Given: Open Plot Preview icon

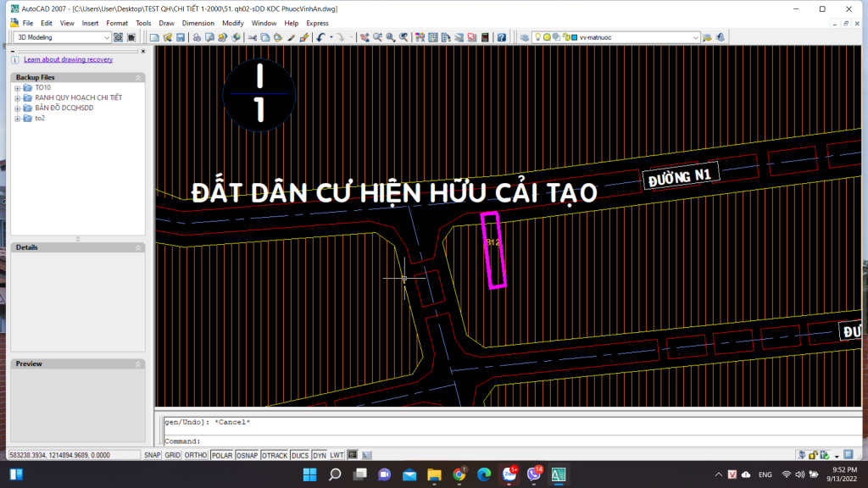Looking at the screenshot, I should [x=210, y=37].
